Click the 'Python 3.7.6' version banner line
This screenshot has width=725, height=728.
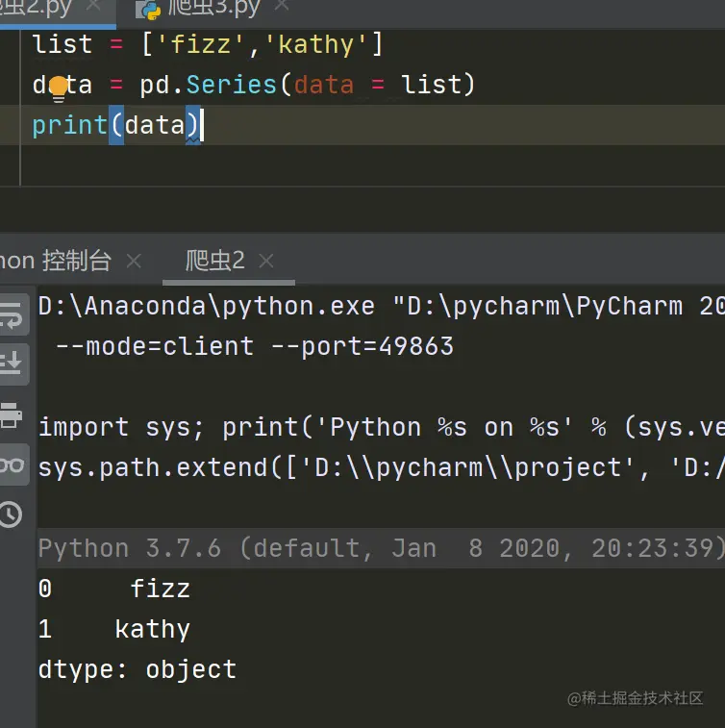tap(381, 548)
